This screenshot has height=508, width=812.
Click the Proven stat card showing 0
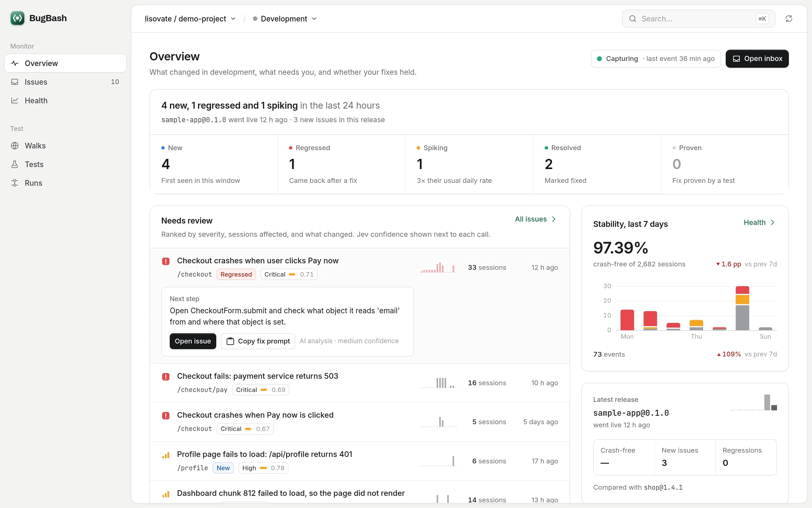725,164
